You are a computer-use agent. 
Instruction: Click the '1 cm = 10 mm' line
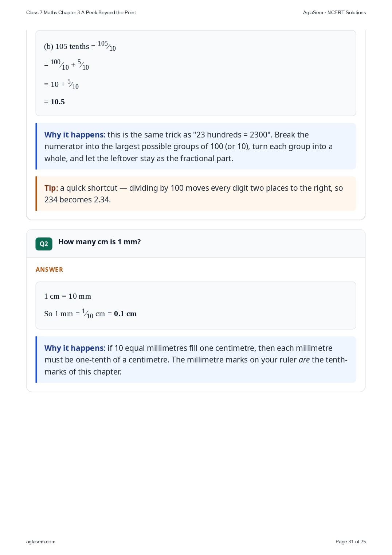(68, 296)
